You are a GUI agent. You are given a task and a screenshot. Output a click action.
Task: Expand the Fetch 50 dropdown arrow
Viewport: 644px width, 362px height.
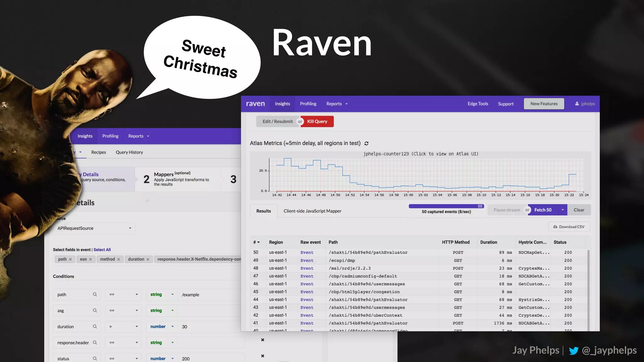[563, 210]
